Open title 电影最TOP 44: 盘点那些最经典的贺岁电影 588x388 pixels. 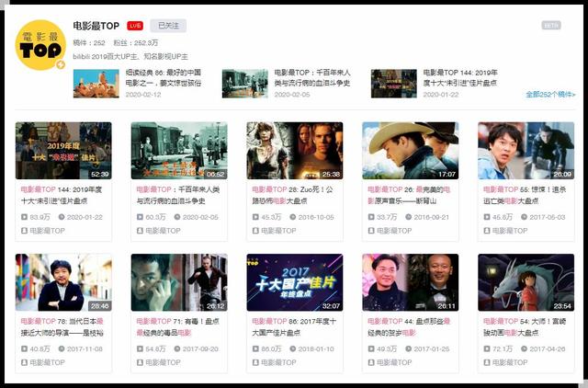pyautogui.click(x=409, y=326)
